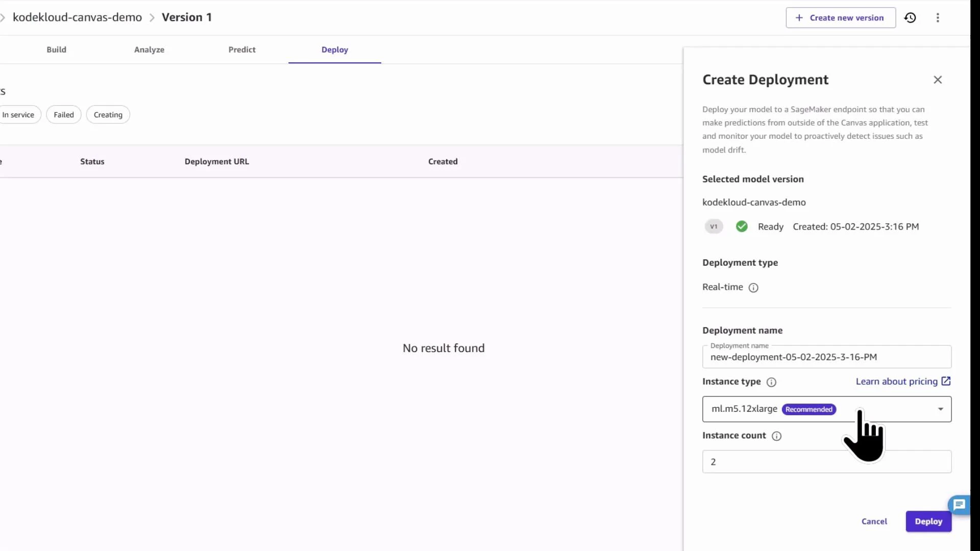Click the plus icon on Create new version

pyautogui.click(x=799, y=17)
